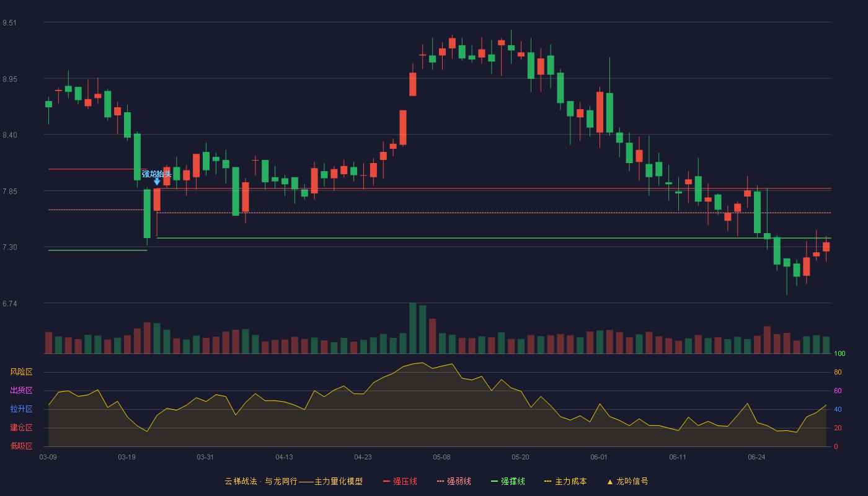Click the 低吸区 zone label
868x496 pixels.
(21, 446)
